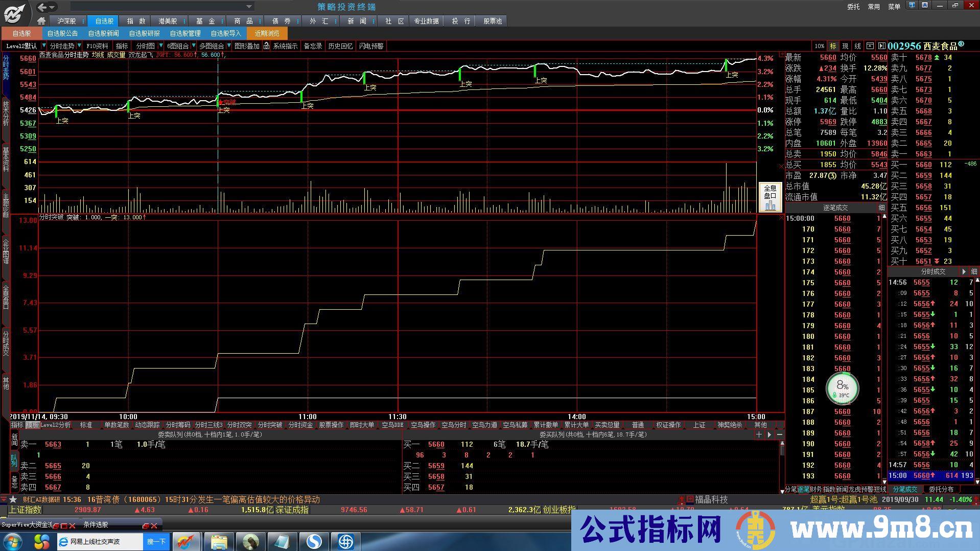Click the hide side panel arrow icon

pos(881,46)
